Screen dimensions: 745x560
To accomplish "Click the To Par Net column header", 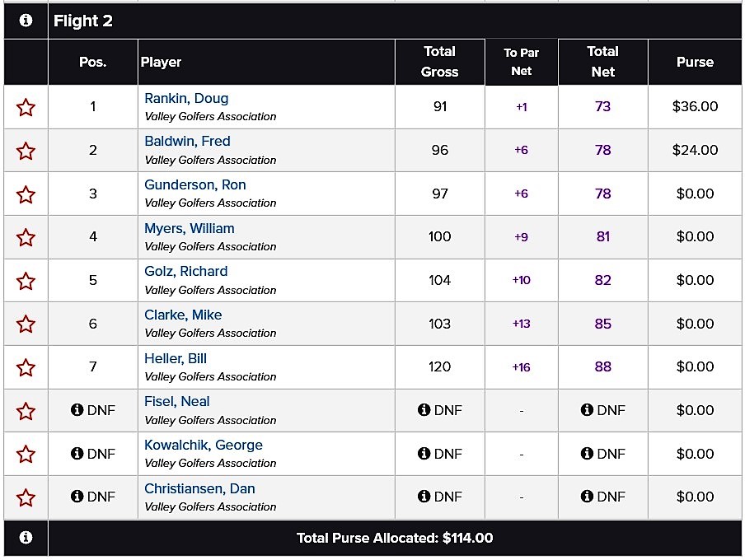I will (x=521, y=62).
